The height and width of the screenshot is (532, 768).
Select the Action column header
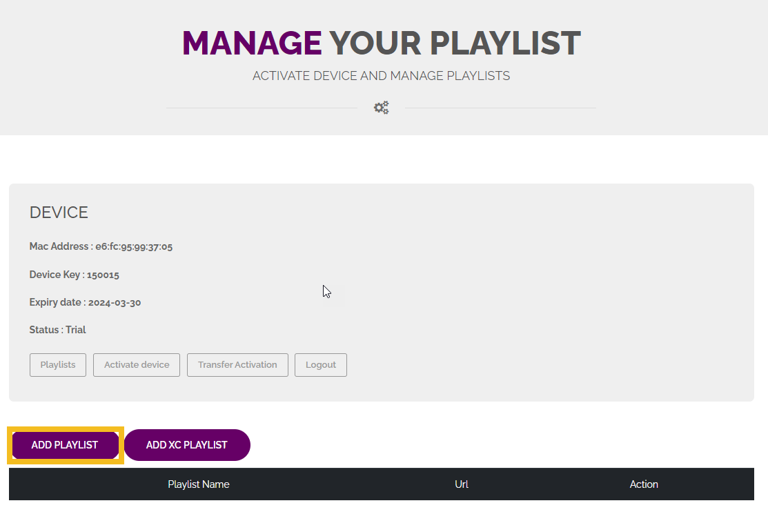point(643,484)
